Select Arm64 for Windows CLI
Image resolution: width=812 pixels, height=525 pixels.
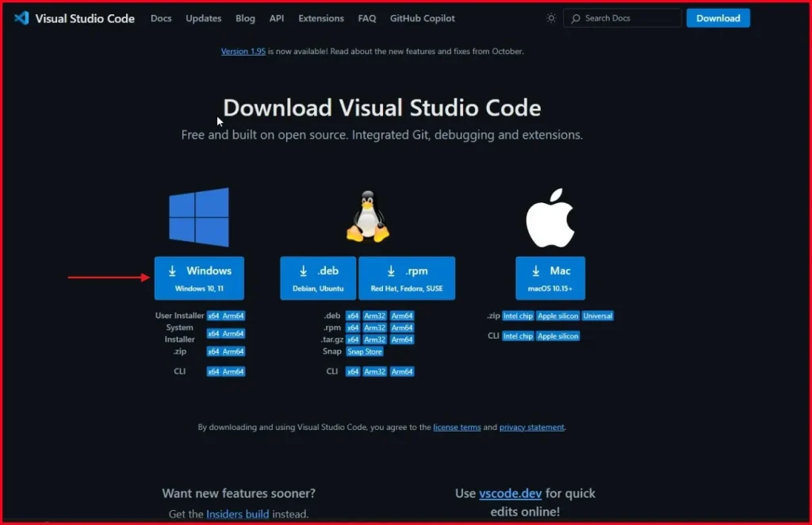(x=233, y=372)
